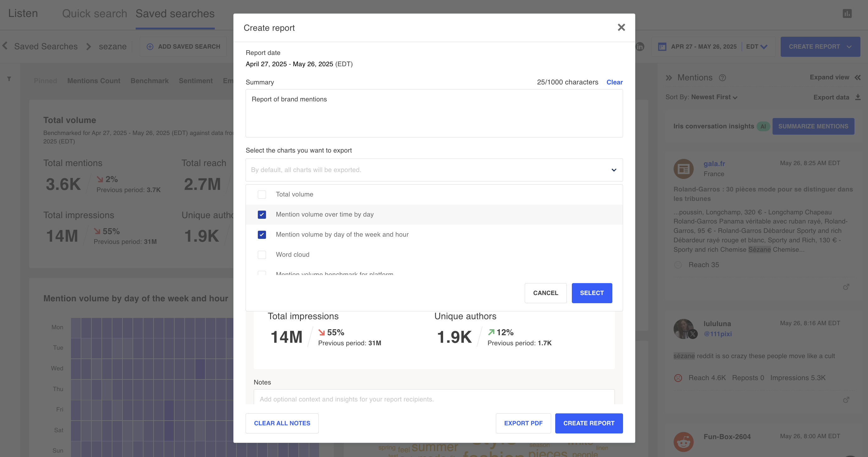Screen dimensions: 868x457
Task: Open the Pinned tab
Action: (x=46, y=81)
